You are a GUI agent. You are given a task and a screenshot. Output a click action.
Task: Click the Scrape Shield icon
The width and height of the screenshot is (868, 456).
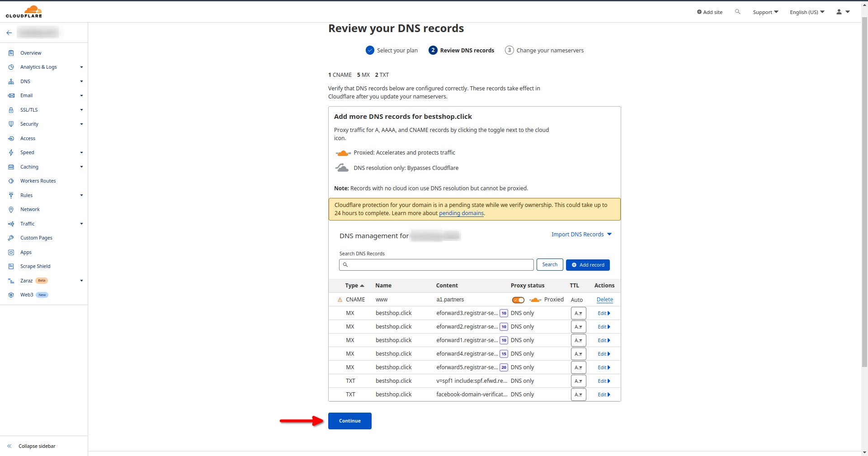tap(11, 266)
